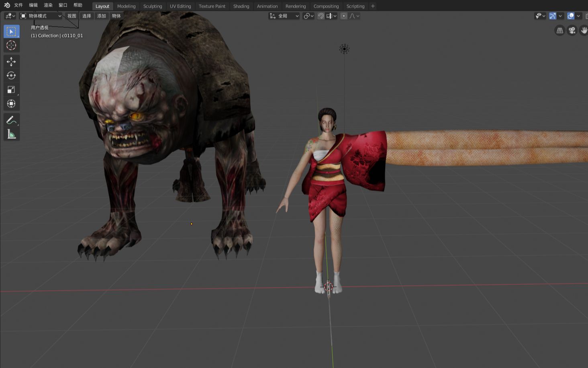Select the Scale tool
The image size is (588, 368).
pos(11,90)
